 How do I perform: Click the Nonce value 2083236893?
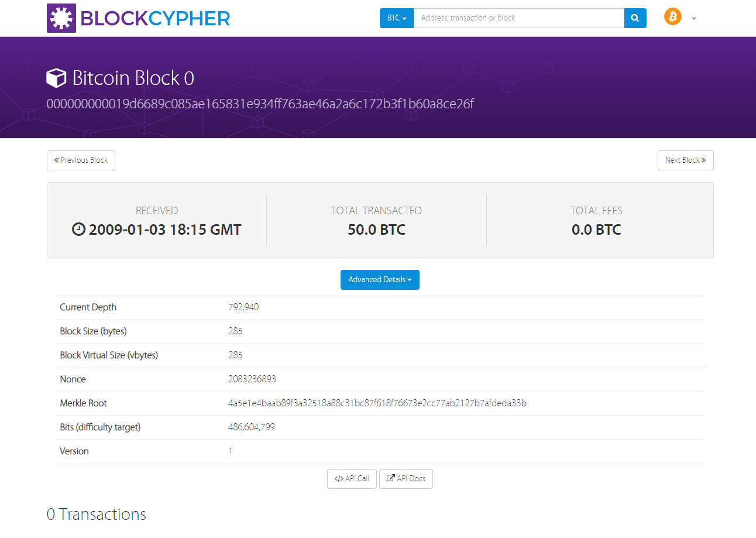point(252,379)
